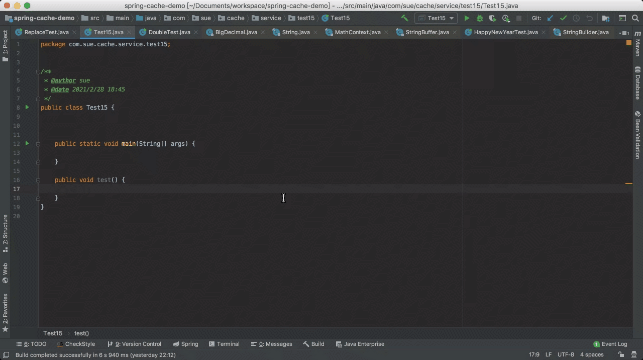Click the Git update project arrow

pos(550,18)
